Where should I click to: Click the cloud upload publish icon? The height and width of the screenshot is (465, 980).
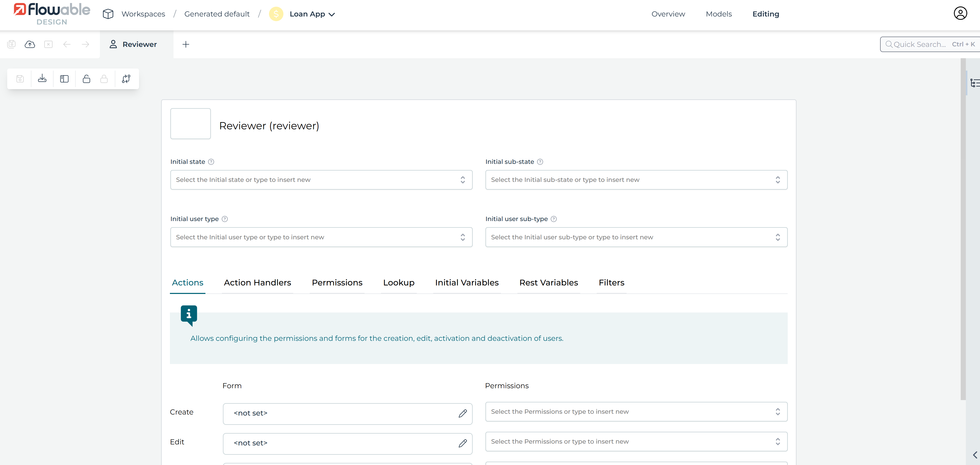point(30,44)
